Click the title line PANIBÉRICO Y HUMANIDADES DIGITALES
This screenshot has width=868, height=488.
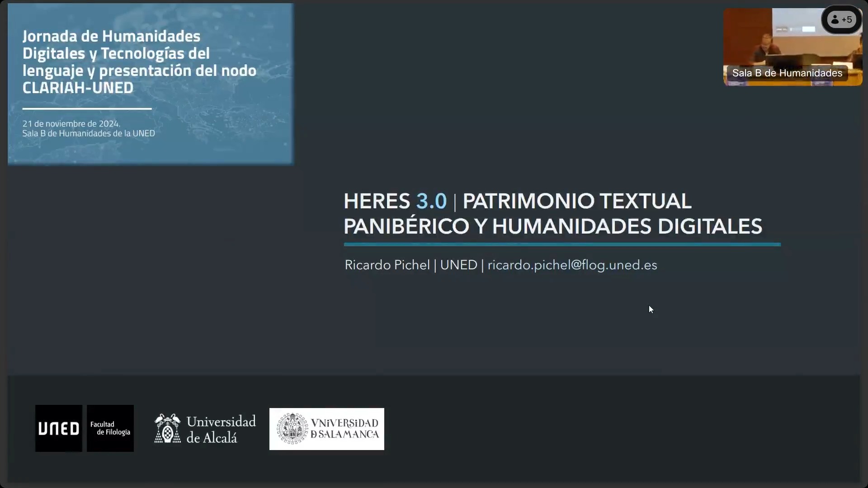pos(553,226)
